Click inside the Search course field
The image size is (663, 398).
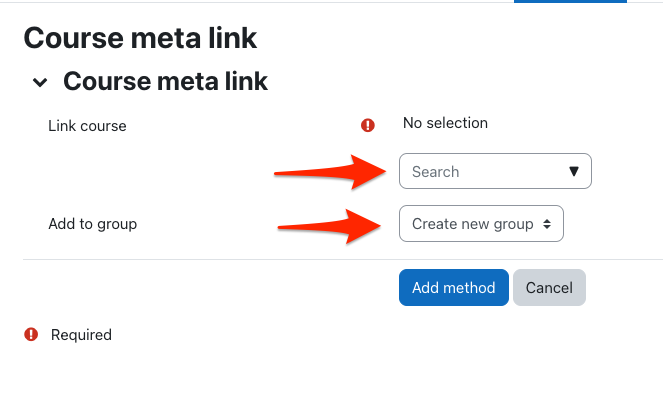click(495, 171)
